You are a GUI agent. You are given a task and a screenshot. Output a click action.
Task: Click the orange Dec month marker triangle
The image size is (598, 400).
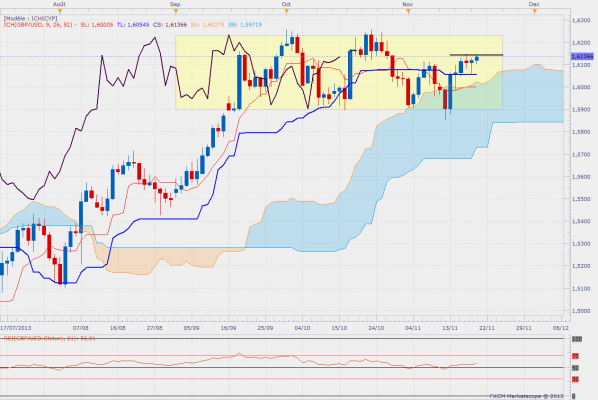535,11
